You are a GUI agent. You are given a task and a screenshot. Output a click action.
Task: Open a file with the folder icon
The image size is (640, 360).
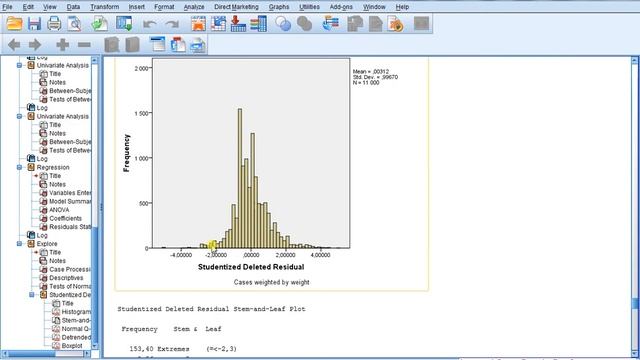click(14, 24)
